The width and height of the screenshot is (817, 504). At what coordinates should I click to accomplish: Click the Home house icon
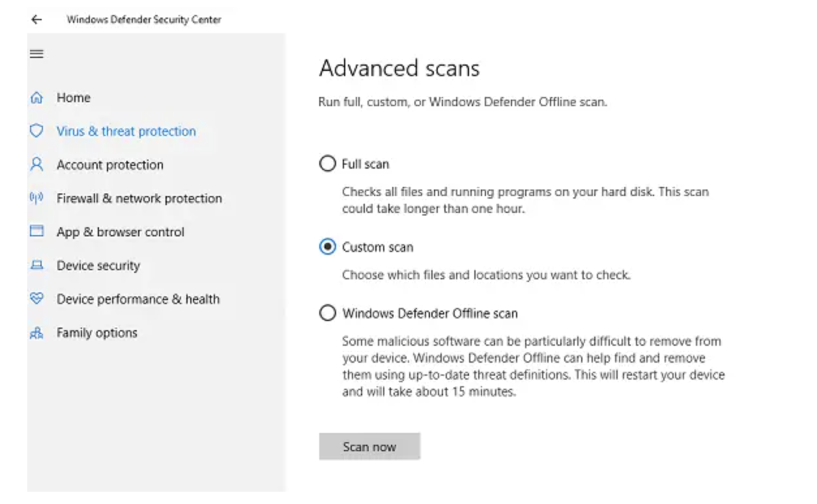pos(36,98)
